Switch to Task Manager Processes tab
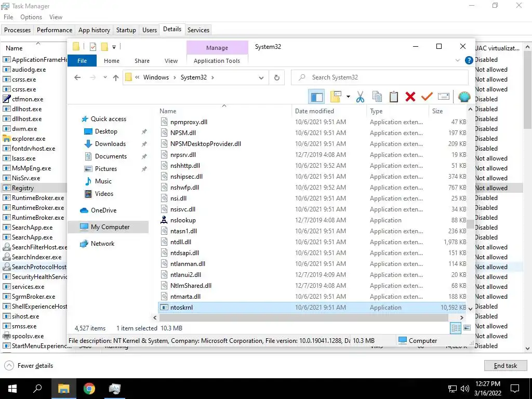The height and width of the screenshot is (399, 532). [x=17, y=30]
